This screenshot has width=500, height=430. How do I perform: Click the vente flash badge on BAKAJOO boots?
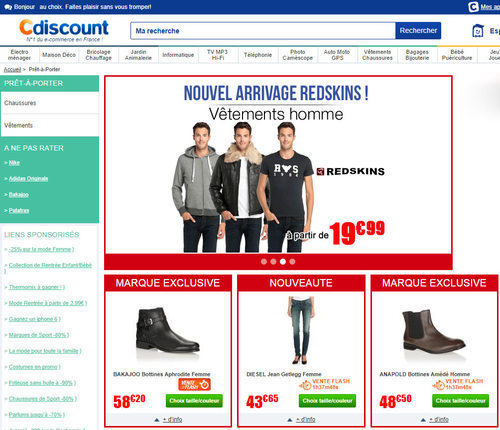tap(194, 384)
